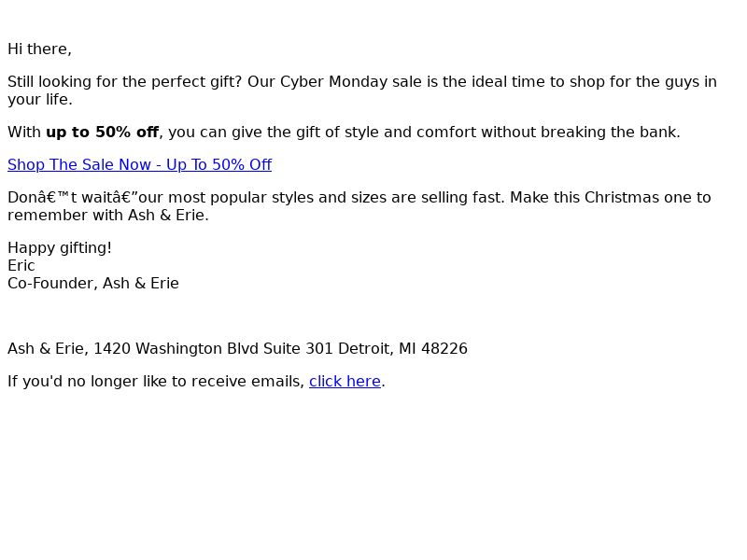747x560 pixels.
Task: Click 'Ash & Erie,' at start of footer address
Action: pyautogui.click(x=49, y=348)
